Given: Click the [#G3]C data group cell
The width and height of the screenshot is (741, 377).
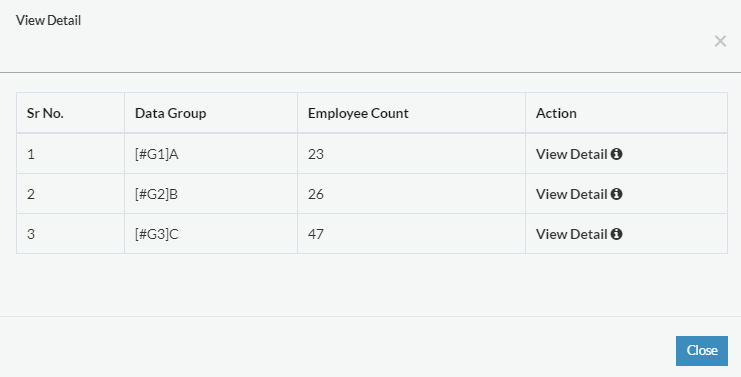Looking at the screenshot, I should point(211,234).
